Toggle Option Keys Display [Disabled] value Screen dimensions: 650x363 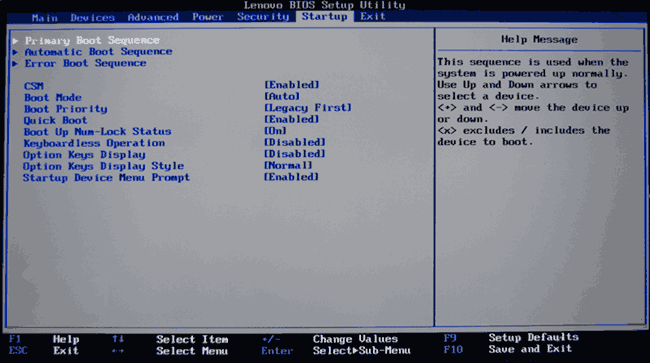tap(295, 154)
